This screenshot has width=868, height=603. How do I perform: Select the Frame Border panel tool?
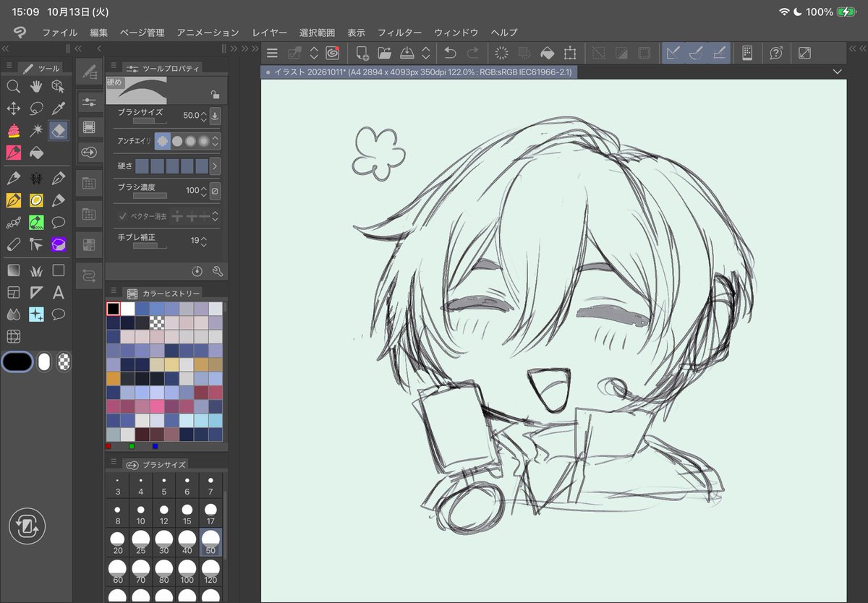click(x=13, y=293)
